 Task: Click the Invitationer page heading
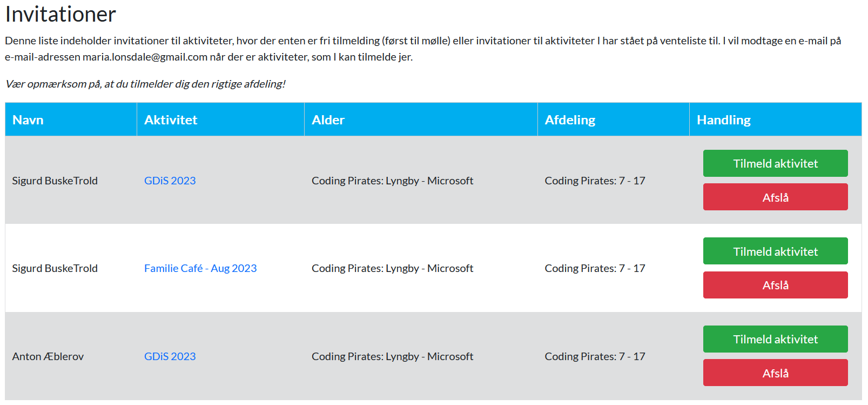(x=60, y=14)
